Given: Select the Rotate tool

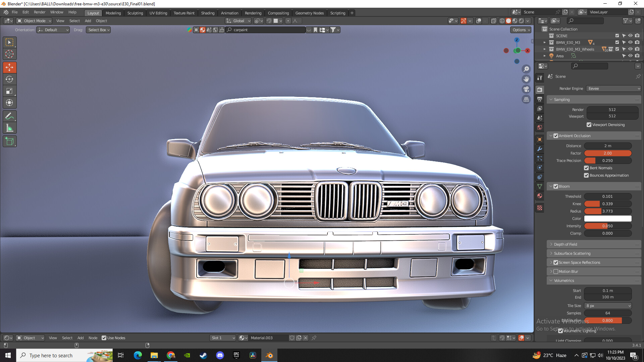Looking at the screenshot, I should click(x=10, y=79).
